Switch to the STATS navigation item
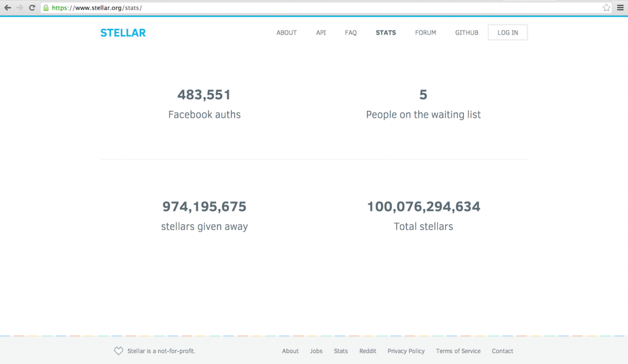This screenshot has width=628, height=364. 386,32
